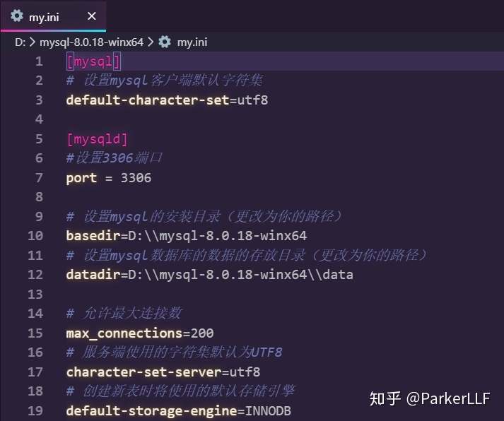Expand chevron after mysql-8.0.18-winx64 breadcrumb
504x421 pixels.
point(151,42)
